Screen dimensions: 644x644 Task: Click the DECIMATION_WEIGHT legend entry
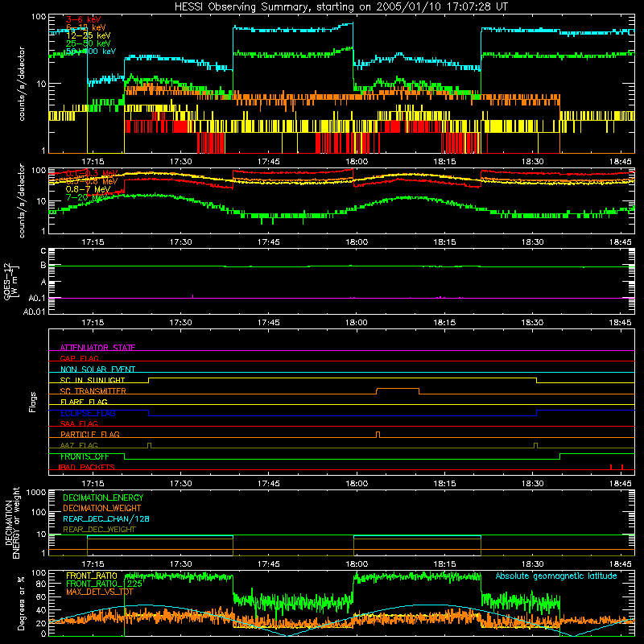coord(102,508)
